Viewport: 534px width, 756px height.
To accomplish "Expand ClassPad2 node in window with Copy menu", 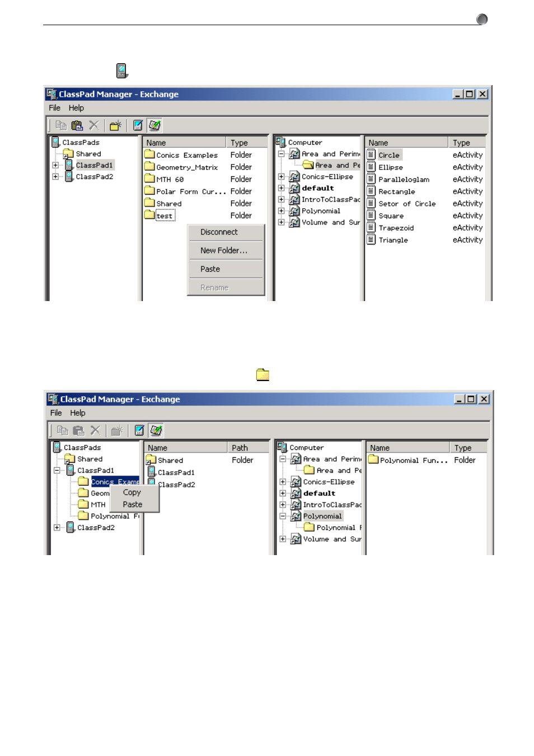I will [x=57, y=527].
